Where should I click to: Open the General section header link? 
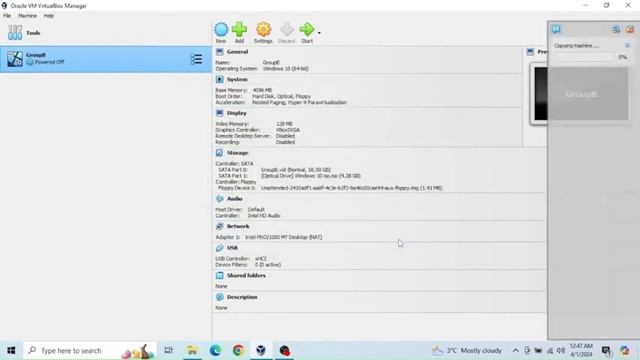[238, 52]
